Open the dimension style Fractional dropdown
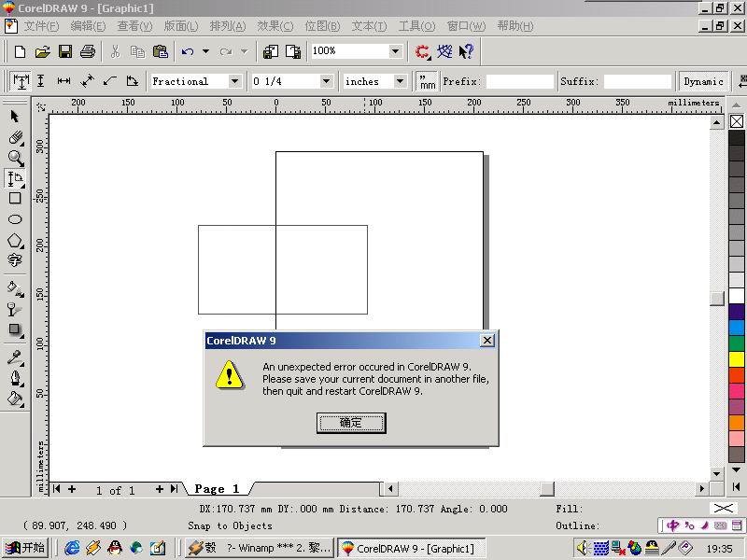 (x=234, y=81)
